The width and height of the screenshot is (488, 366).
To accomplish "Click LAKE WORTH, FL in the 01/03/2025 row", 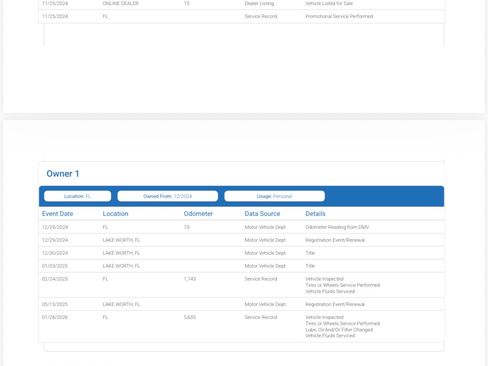I will [x=121, y=266].
